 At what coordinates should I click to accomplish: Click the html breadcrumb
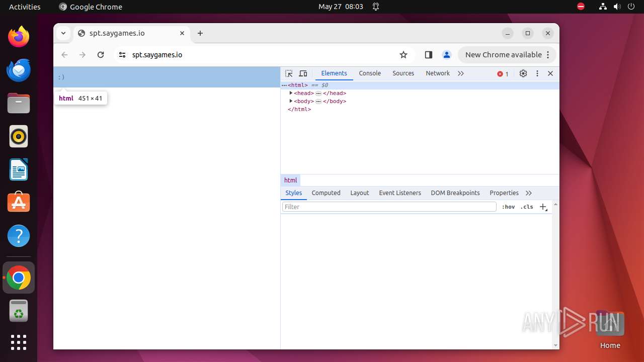[x=291, y=180]
